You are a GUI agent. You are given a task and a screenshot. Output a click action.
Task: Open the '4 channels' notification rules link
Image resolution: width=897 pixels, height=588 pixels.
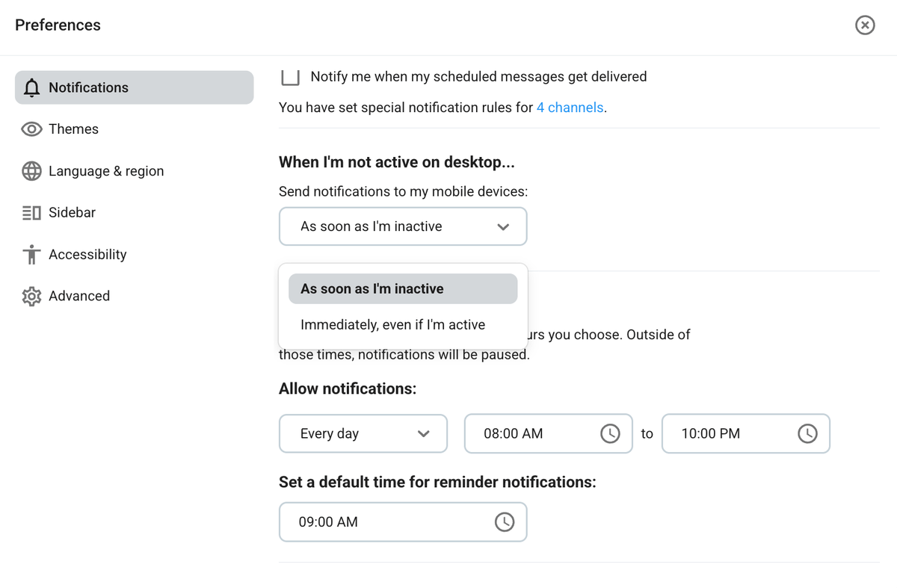pos(570,107)
